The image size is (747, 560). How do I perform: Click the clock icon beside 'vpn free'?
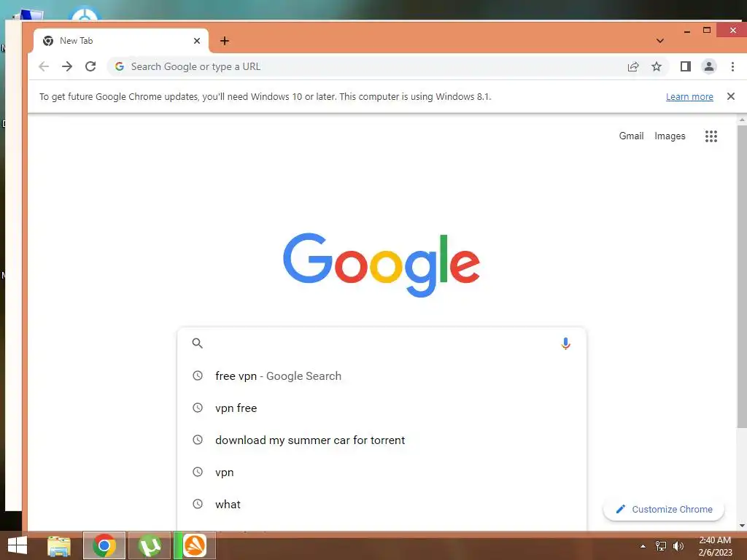(197, 408)
